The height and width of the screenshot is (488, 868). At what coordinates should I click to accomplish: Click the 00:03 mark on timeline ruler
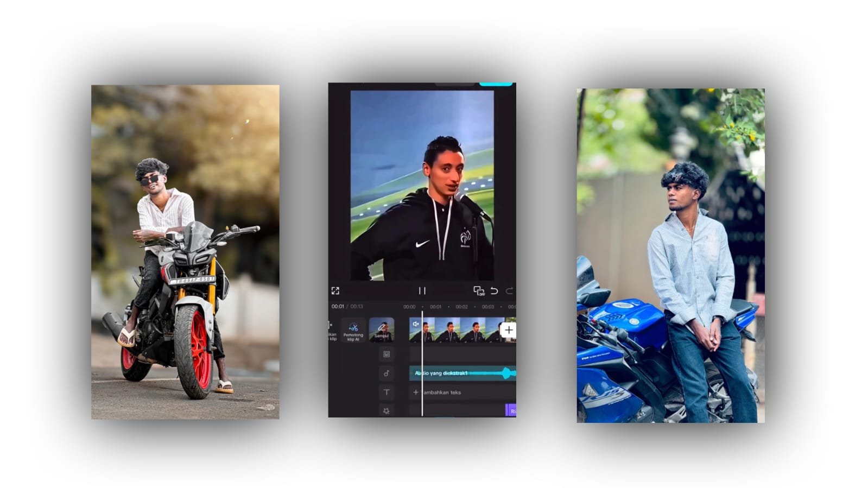coord(487,307)
